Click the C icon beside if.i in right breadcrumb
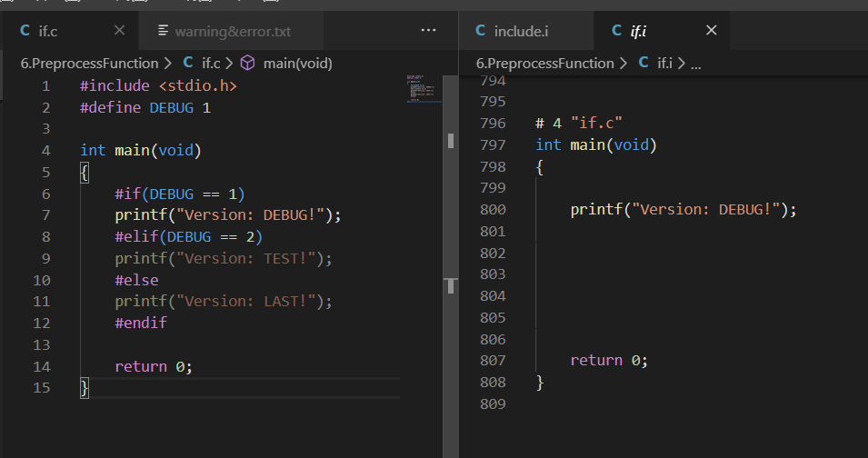The image size is (868, 458). (x=643, y=64)
